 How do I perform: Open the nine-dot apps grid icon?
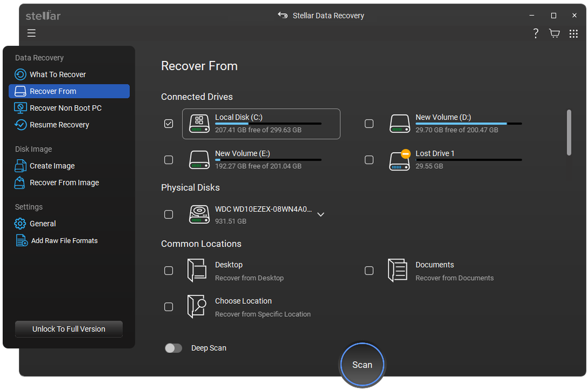pyautogui.click(x=574, y=34)
